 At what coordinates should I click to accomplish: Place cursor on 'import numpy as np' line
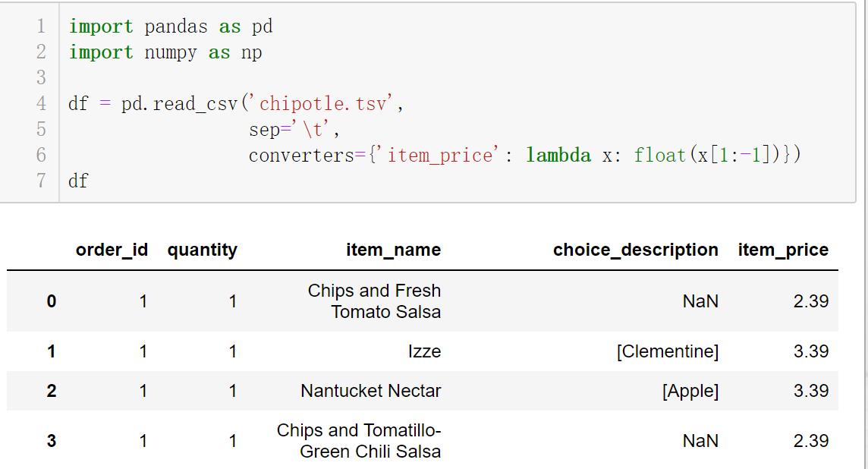(x=165, y=52)
